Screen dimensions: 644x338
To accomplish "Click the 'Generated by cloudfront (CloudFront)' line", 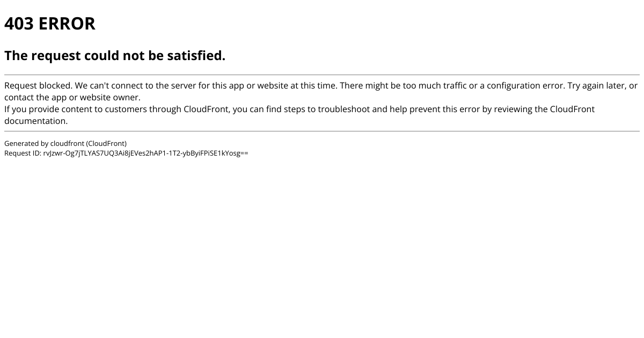I will pos(65,143).
